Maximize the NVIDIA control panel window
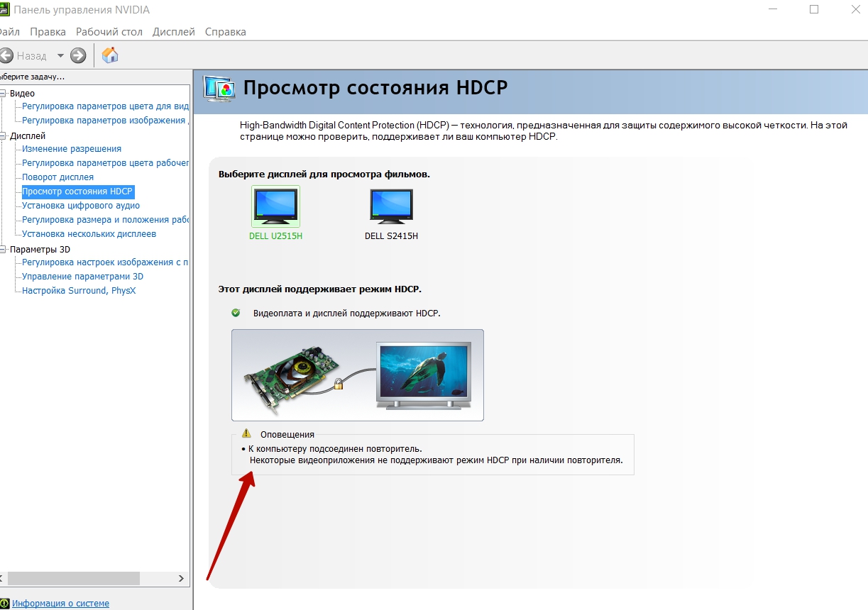The width and height of the screenshot is (868, 610). (814, 9)
